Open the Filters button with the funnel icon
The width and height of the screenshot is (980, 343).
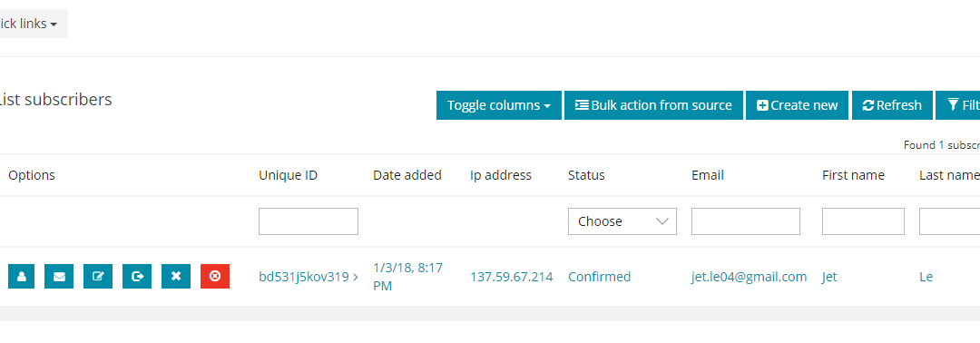point(958,105)
